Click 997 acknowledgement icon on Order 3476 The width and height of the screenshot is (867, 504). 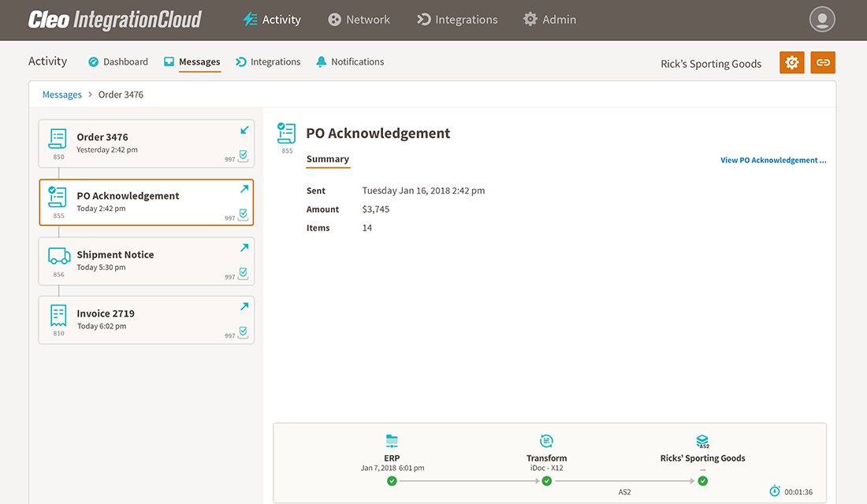tap(243, 156)
